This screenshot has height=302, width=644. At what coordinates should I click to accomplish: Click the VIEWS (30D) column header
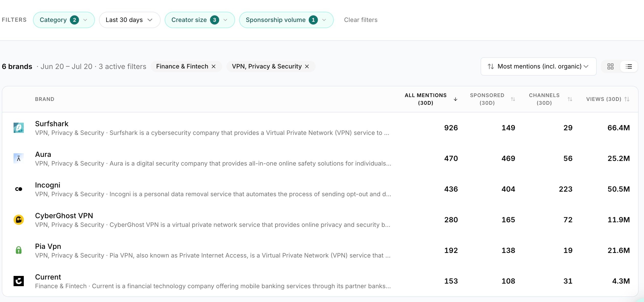604,99
